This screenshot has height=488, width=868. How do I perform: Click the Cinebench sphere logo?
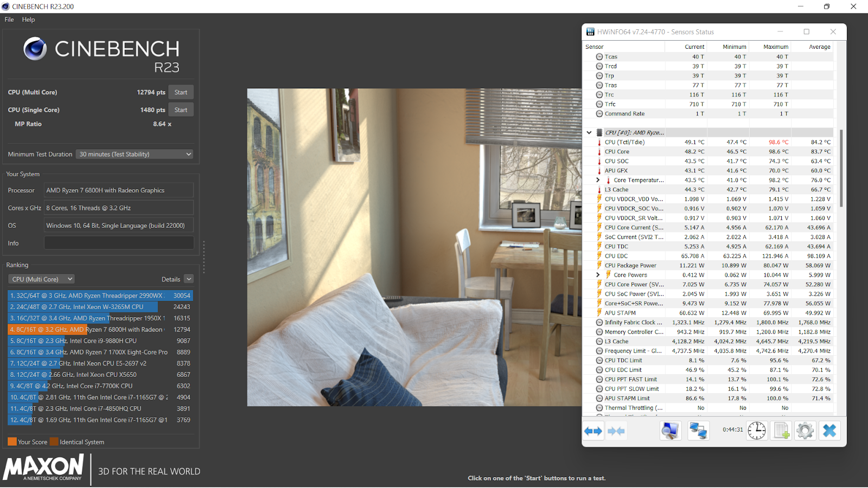(x=35, y=49)
